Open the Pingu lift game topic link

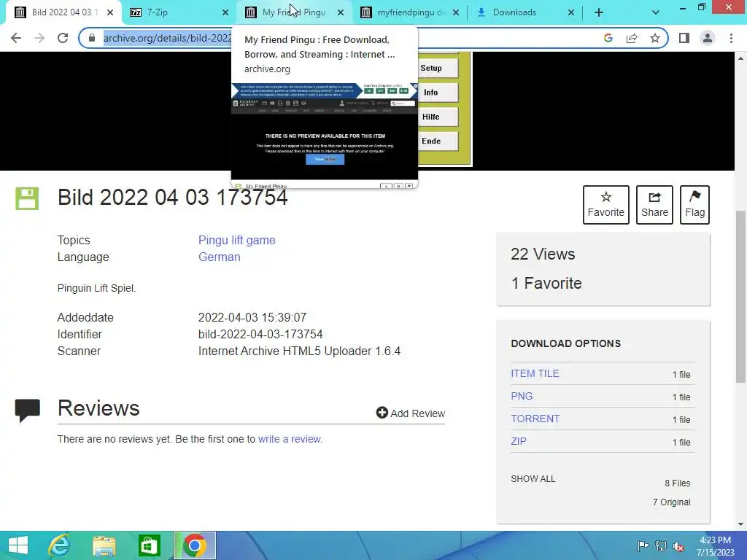[x=237, y=240]
